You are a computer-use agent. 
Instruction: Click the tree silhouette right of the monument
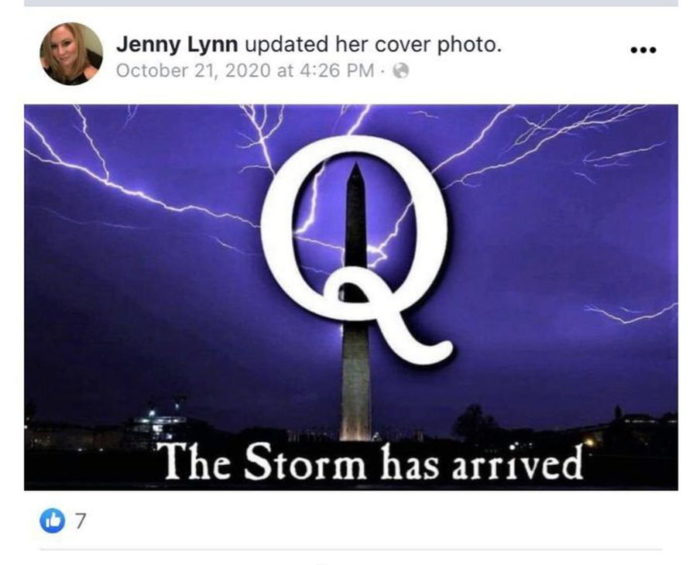[x=474, y=422]
